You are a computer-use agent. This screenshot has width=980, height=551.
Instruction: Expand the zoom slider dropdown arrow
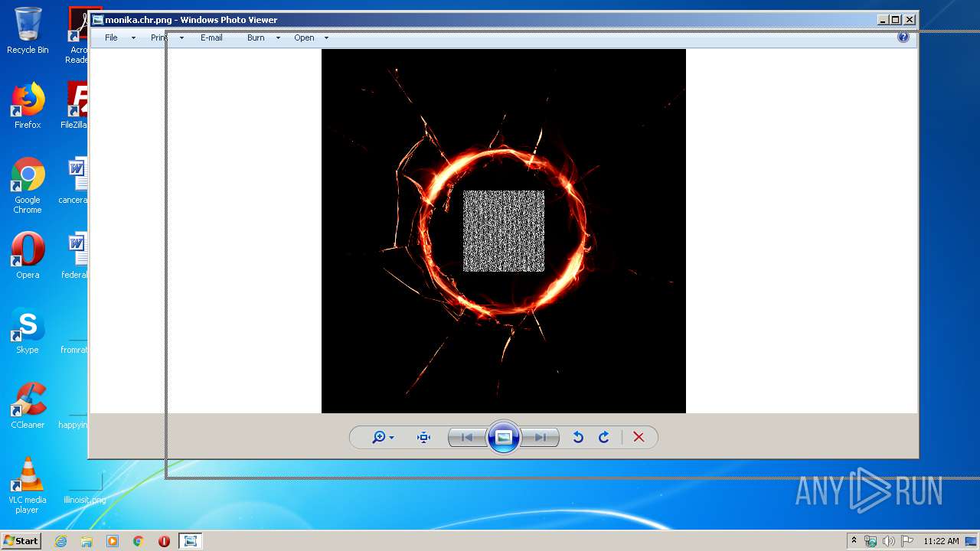[391, 438]
